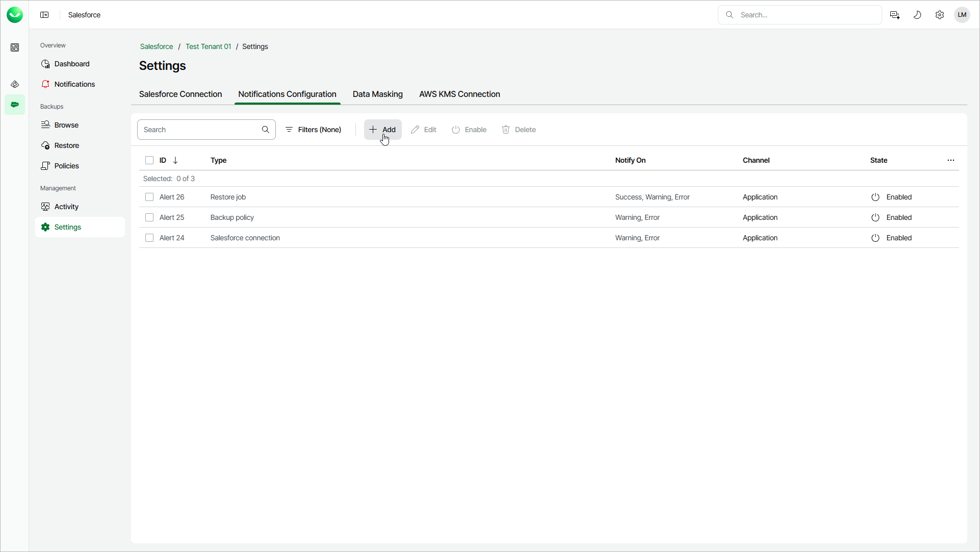
Task: Sort by ID column arrow
Action: point(175,160)
